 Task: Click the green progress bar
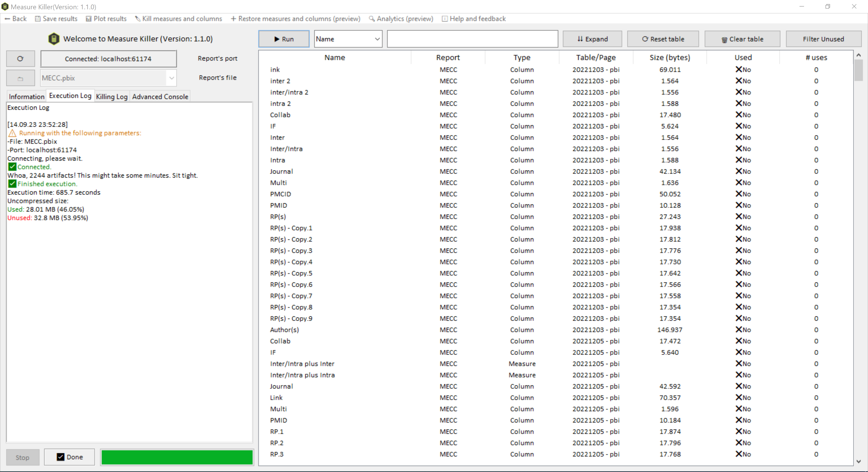point(177,457)
